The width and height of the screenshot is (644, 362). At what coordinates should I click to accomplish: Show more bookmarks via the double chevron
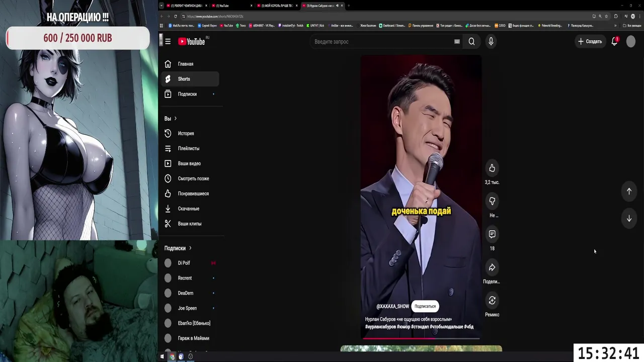(615, 26)
